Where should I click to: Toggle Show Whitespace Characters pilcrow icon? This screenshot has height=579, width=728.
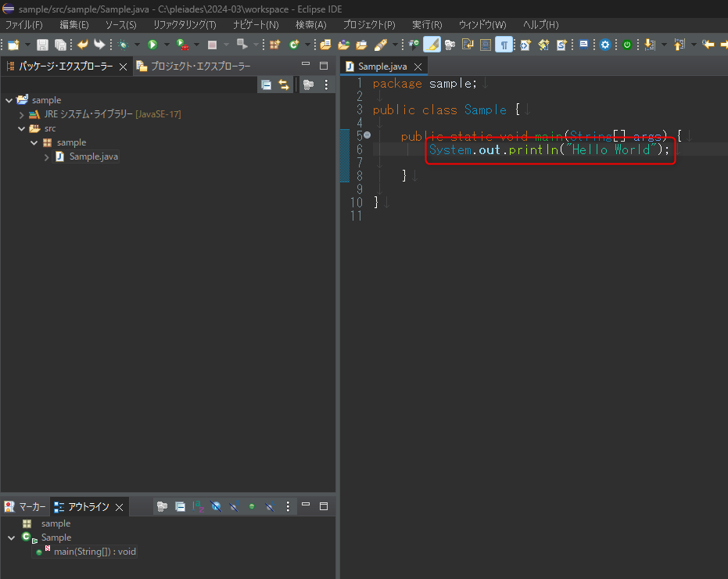click(x=504, y=45)
